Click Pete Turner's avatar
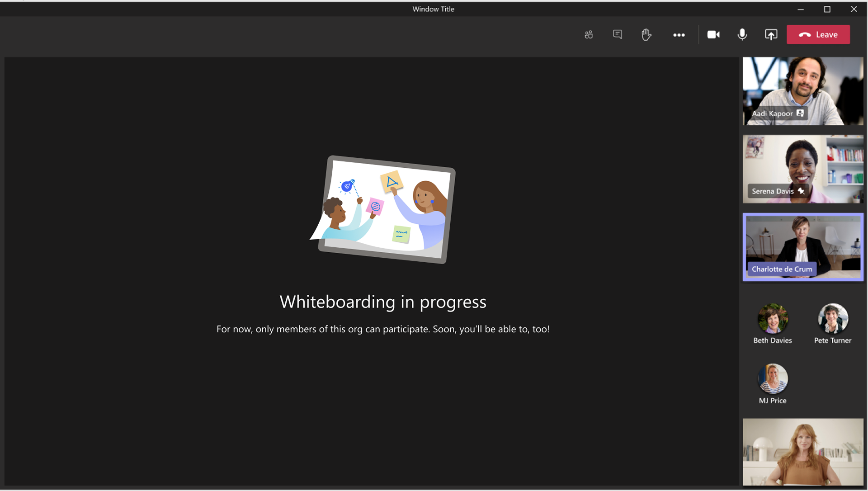The width and height of the screenshot is (868, 491). [833, 318]
